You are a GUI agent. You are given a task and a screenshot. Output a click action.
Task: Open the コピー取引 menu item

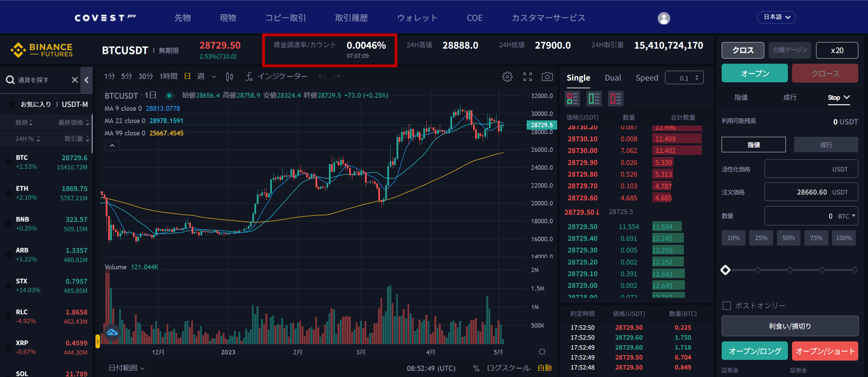(285, 18)
